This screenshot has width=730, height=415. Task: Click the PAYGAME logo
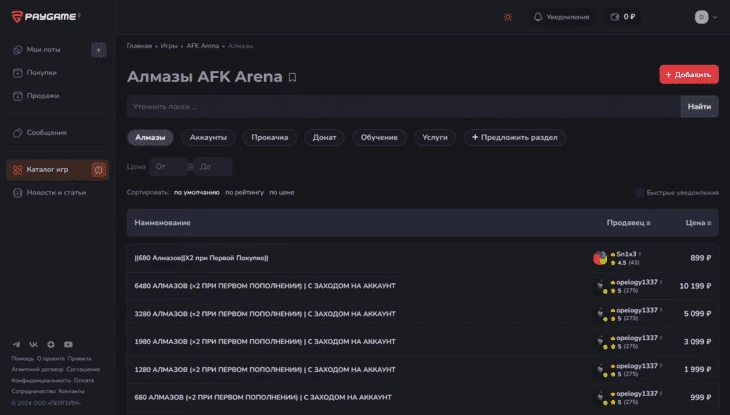click(45, 17)
